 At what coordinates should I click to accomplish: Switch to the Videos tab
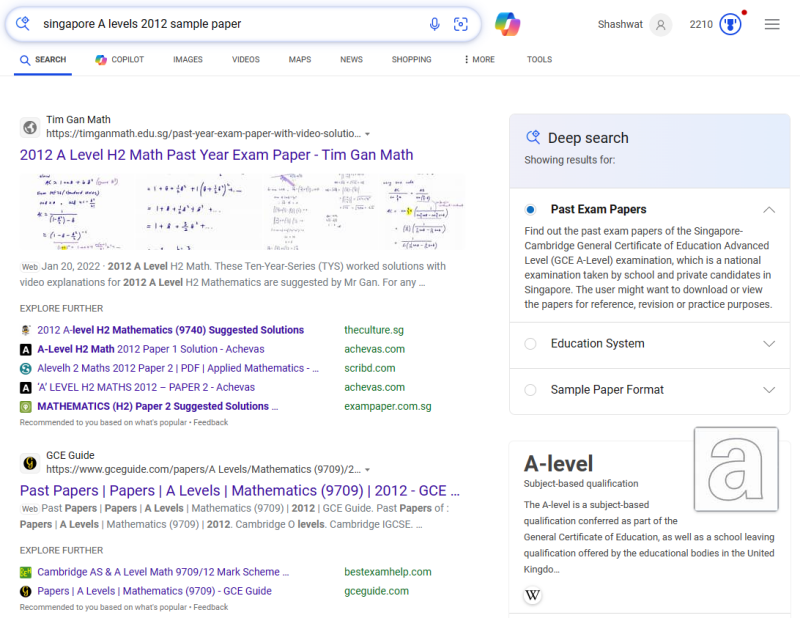click(245, 60)
